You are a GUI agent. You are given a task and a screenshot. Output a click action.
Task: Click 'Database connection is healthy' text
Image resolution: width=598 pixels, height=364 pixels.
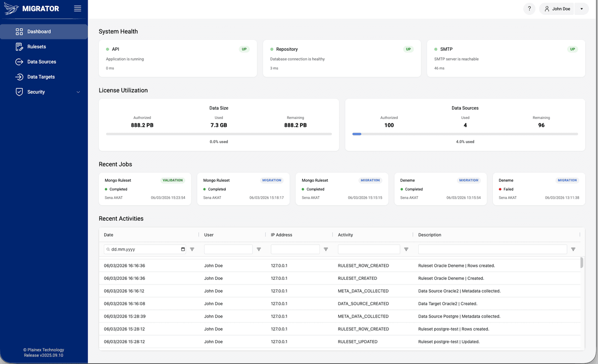298,59
